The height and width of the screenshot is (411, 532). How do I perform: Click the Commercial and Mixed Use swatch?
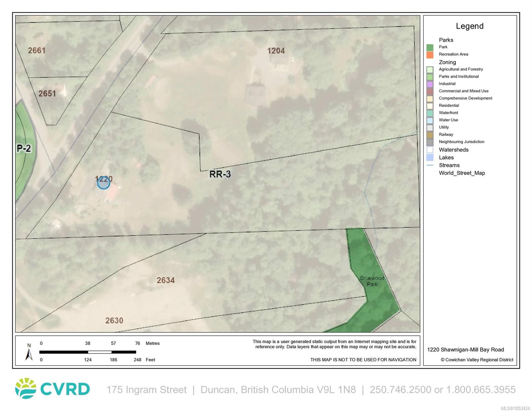point(430,91)
